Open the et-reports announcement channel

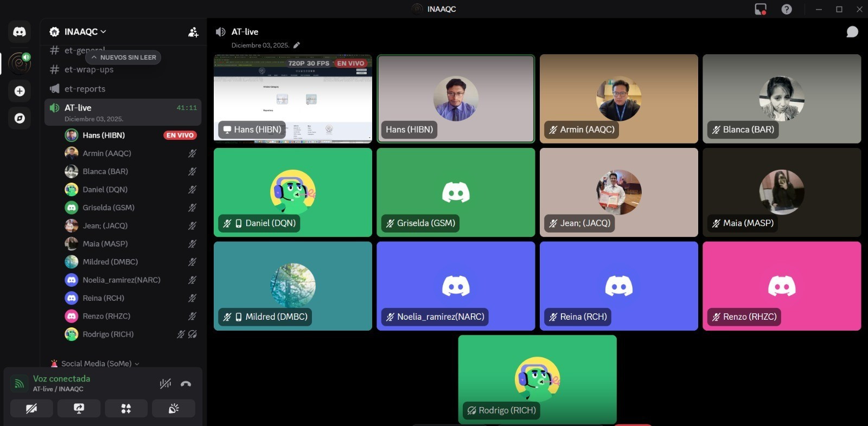click(x=85, y=89)
